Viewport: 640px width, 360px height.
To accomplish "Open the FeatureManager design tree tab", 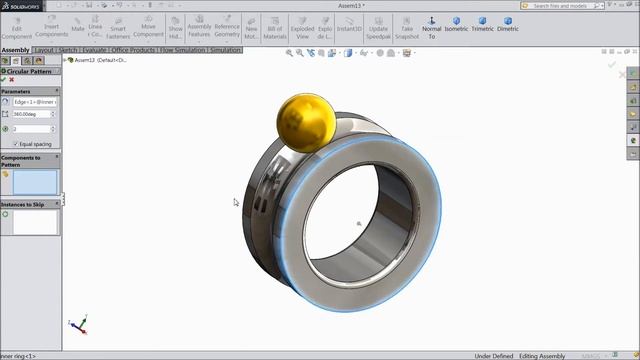I will [5, 61].
